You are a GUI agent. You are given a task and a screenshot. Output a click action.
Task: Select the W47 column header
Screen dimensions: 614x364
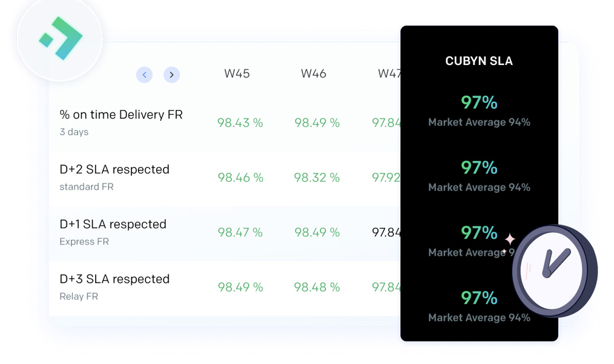[x=389, y=74]
